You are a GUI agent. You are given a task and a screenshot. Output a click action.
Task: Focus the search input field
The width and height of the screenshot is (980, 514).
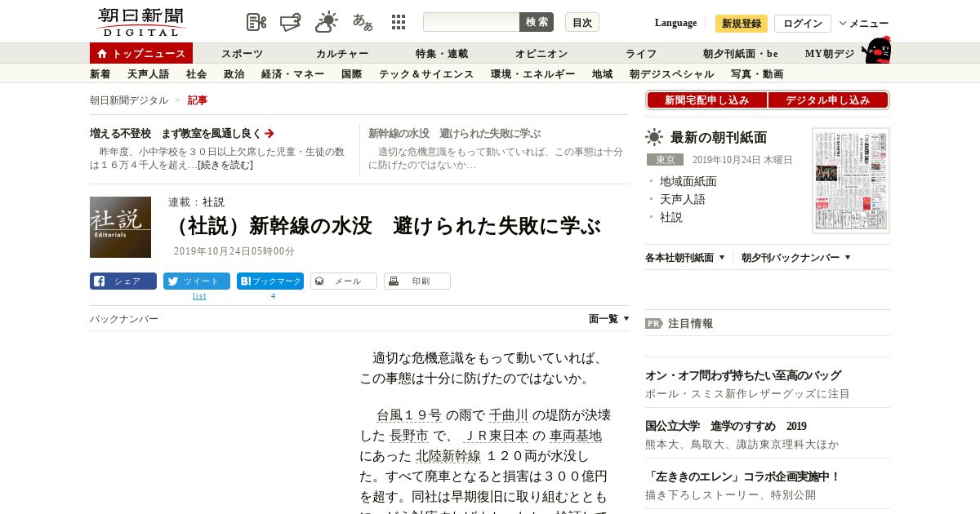tap(471, 22)
